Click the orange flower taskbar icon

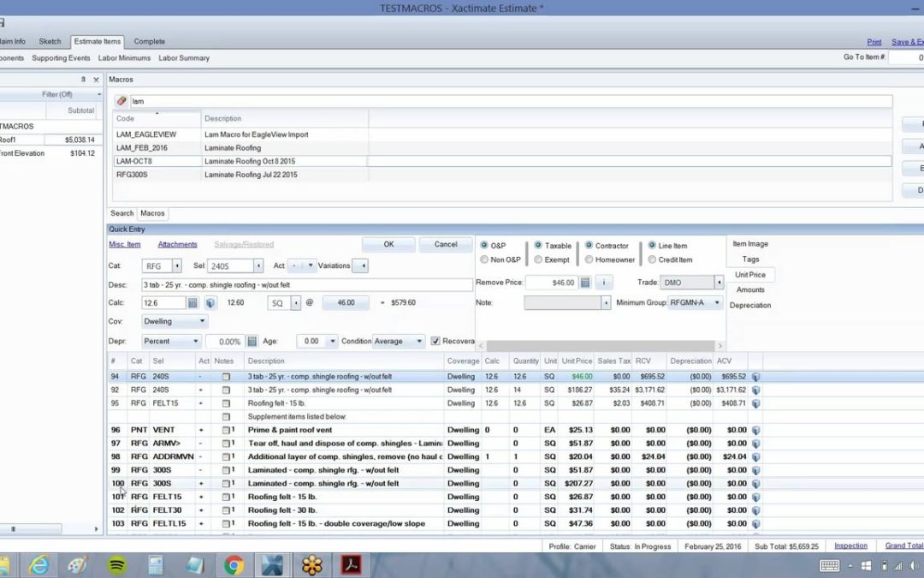coord(312,566)
